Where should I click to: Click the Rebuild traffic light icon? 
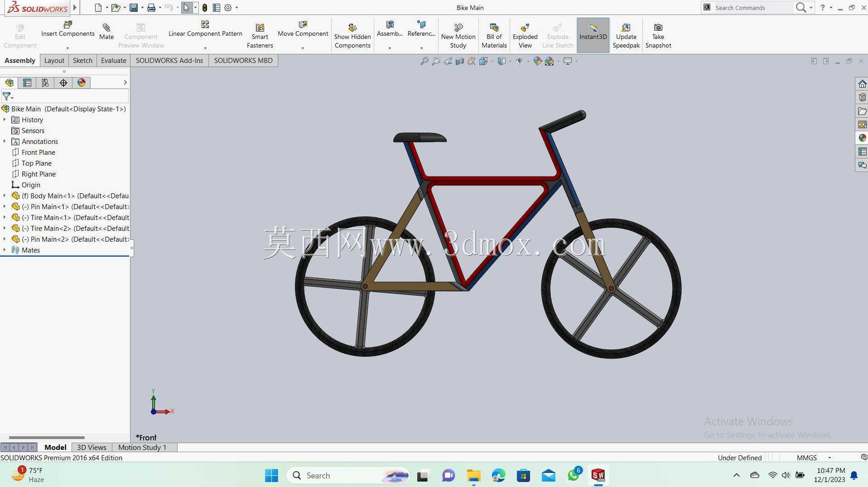205,8
